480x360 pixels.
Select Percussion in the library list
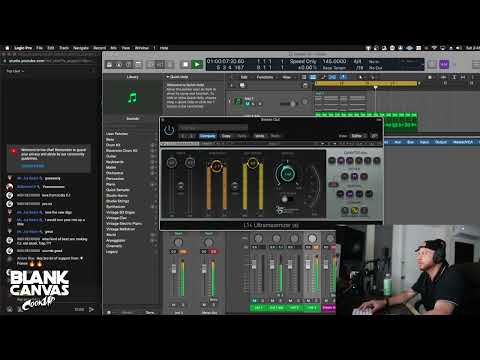point(115,179)
